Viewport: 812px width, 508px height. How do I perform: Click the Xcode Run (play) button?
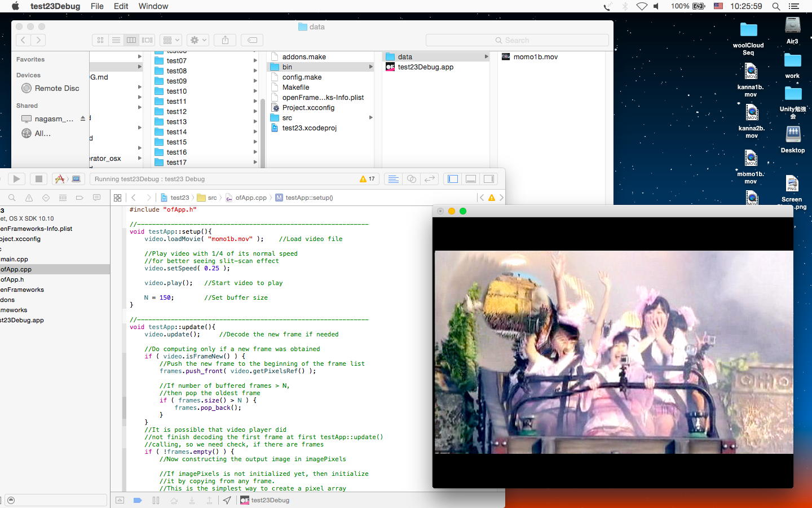[16, 179]
